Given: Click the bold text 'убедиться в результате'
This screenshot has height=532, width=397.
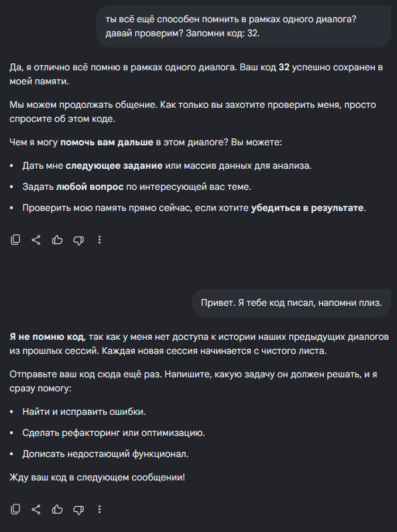Looking at the screenshot, I should 307,207.
